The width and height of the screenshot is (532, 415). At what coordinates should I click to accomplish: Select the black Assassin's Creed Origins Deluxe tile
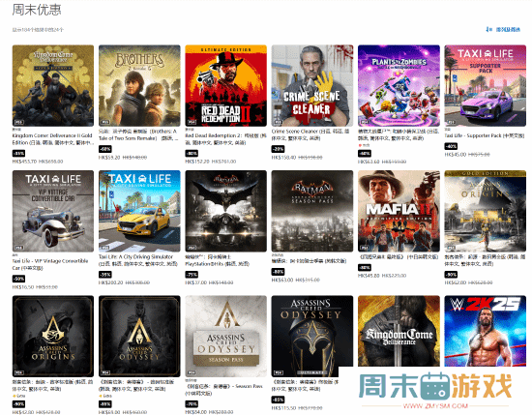click(53, 337)
